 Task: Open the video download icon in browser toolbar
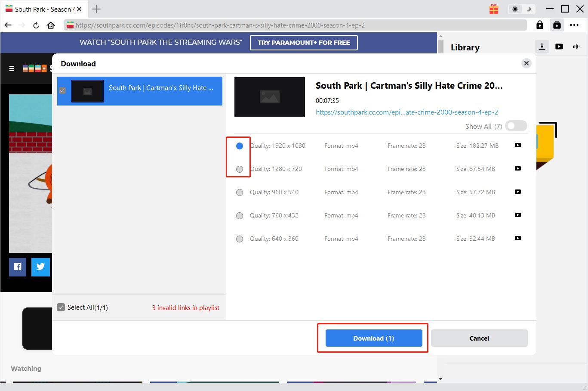pos(557,25)
